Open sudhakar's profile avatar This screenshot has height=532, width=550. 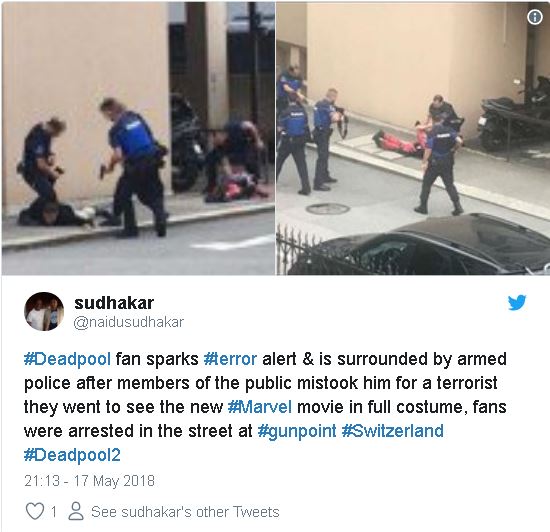point(44,311)
